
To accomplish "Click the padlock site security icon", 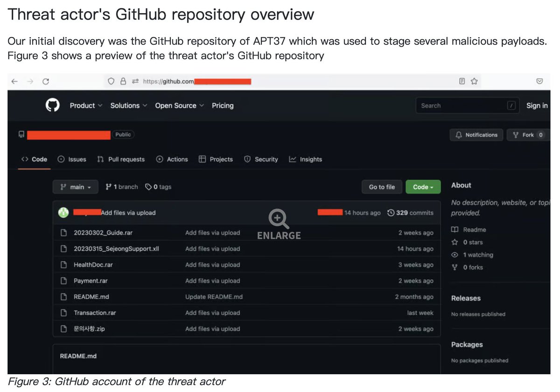I will [x=123, y=81].
